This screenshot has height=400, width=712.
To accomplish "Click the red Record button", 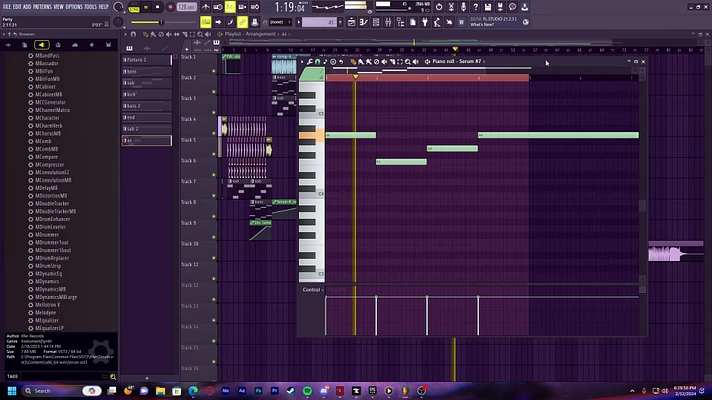I will tap(170, 7).
